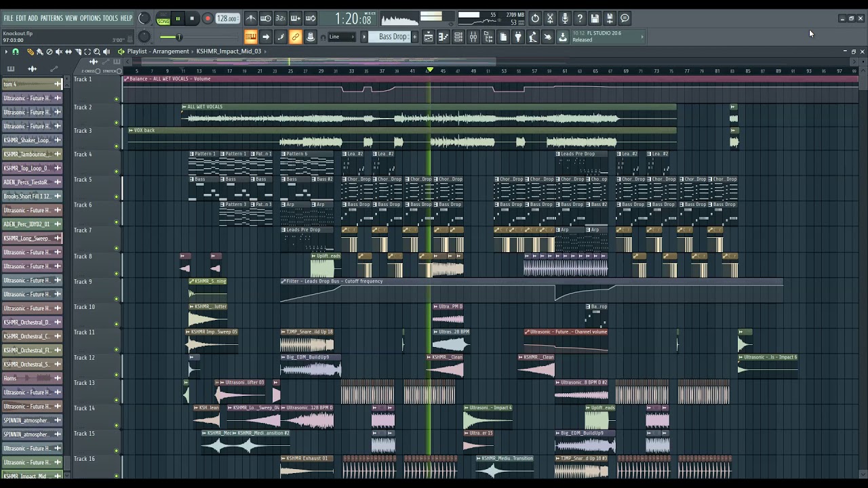The height and width of the screenshot is (488, 868).
Task: Enable wait for input before recording
Action: (266, 18)
